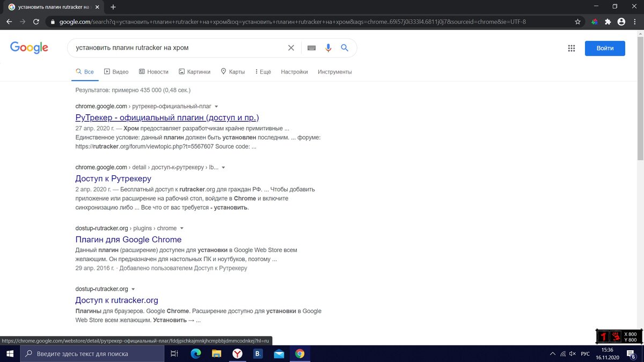Image resolution: width=644 pixels, height=362 pixels.
Task: Bookmark this page with the star icon
Action: [x=577, y=22]
